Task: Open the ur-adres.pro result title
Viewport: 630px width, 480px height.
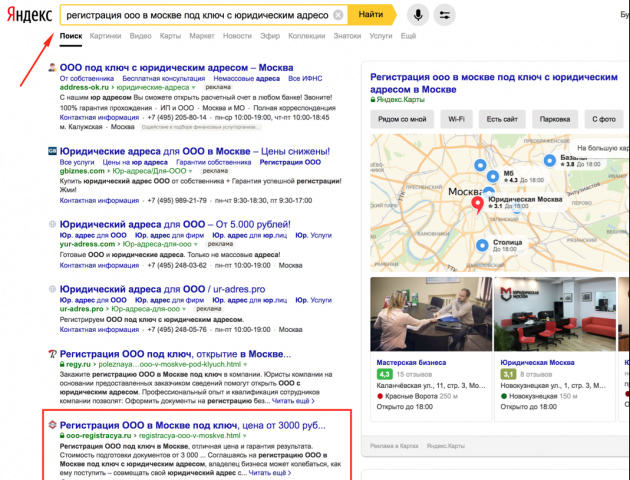Action: tap(162, 289)
